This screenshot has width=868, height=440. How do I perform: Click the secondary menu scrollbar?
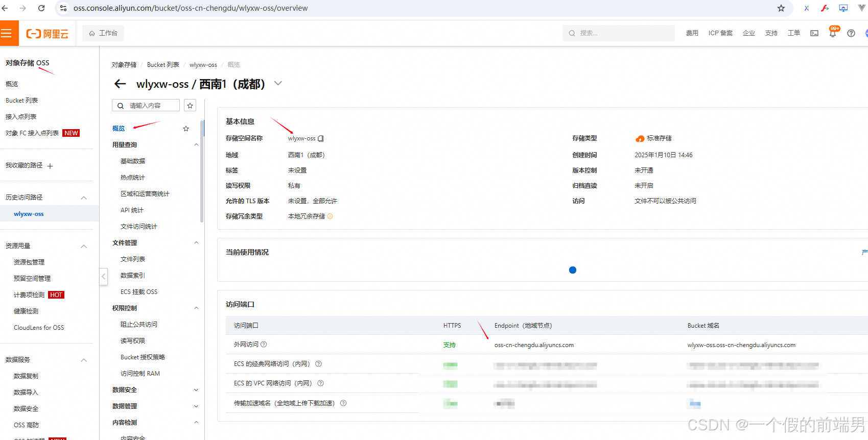tap(202, 171)
